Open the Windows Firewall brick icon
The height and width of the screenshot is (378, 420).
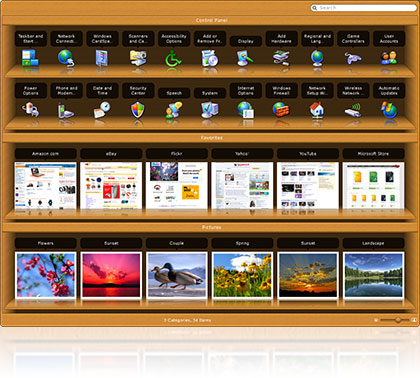pyautogui.click(x=281, y=110)
